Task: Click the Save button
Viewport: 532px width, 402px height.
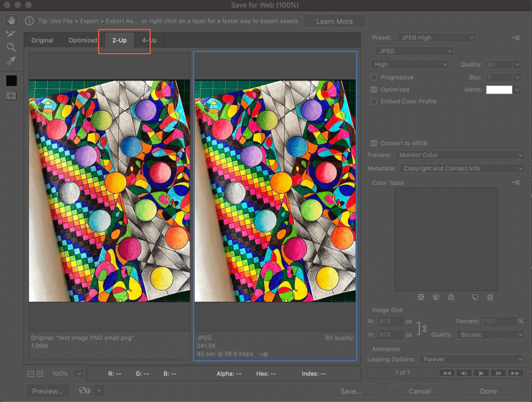Action: [351, 391]
